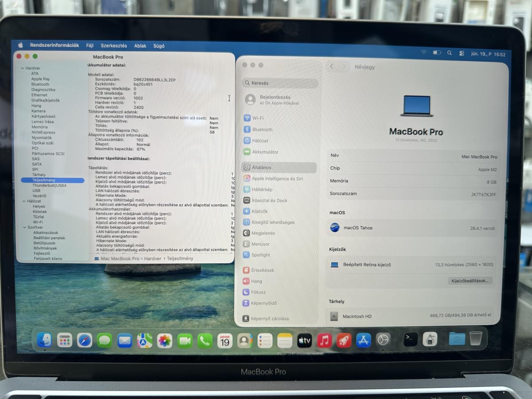This screenshot has width=532, height=399.
Task: Open Music app from the Dock
Action: coord(325,340)
